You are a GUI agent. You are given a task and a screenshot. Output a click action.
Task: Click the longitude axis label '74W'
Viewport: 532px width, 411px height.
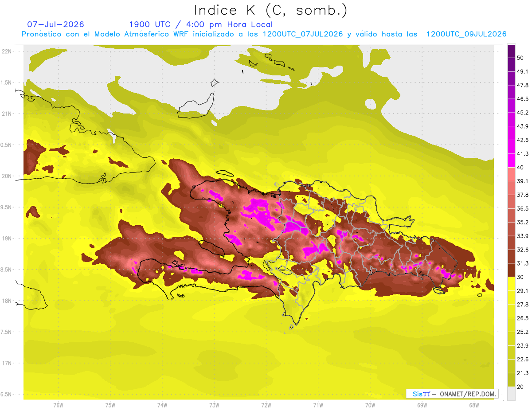(162, 405)
